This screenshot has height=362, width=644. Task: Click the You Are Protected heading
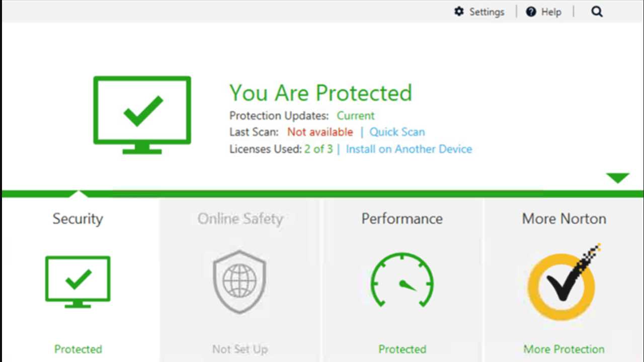pos(321,93)
